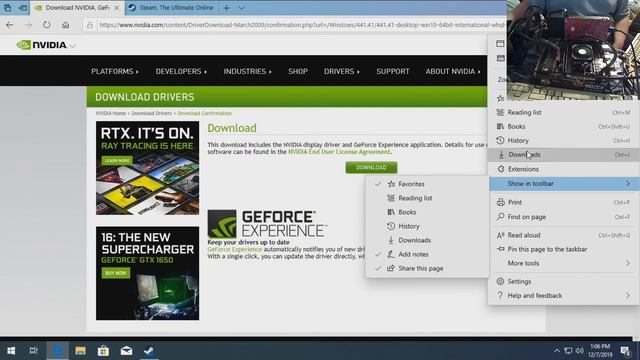Open Steam from the taskbar
Viewport: 640px width, 360px height.
[149, 351]
